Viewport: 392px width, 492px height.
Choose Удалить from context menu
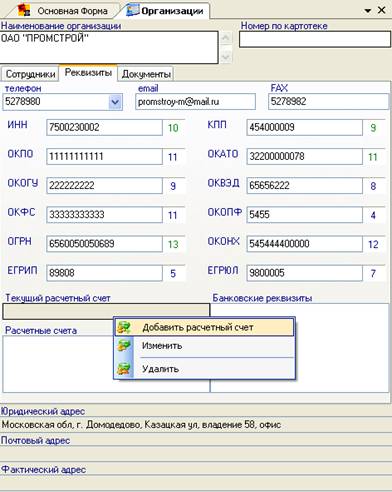pos(204,369)
